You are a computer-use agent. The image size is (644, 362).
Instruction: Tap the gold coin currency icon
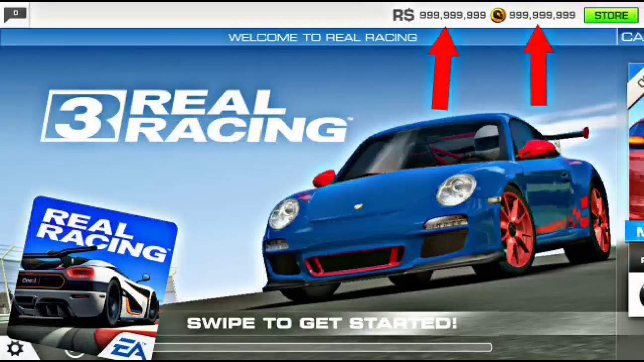pos(498,16)
